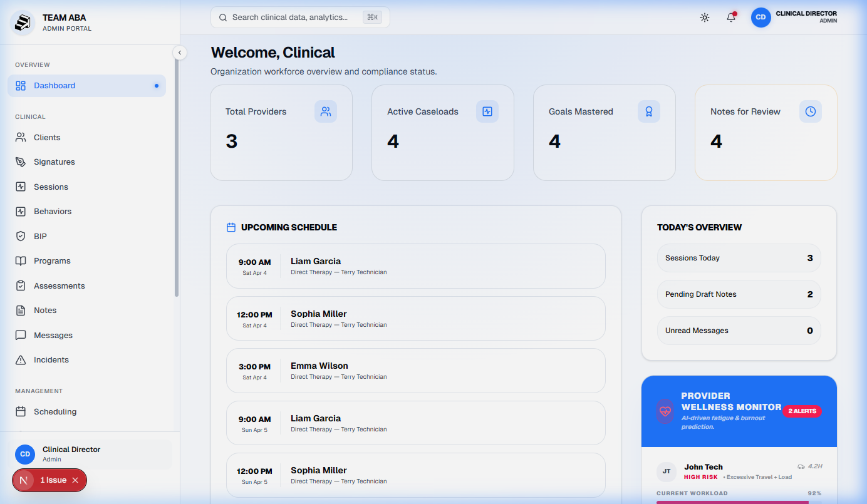
Task: Click John Tech current workload progress bar
Action: click(739, 502)
